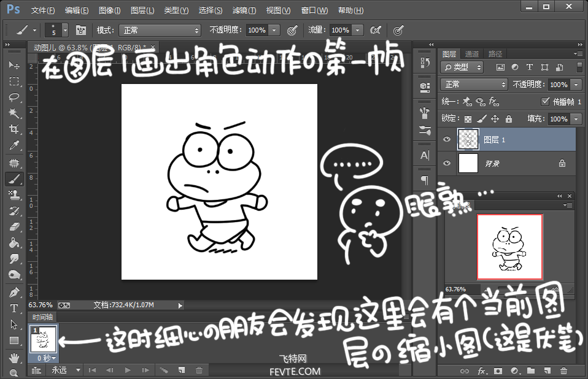This screenshot has height=379, width=588.
Task: Play the timeline animation
Action: click(128, 370)
